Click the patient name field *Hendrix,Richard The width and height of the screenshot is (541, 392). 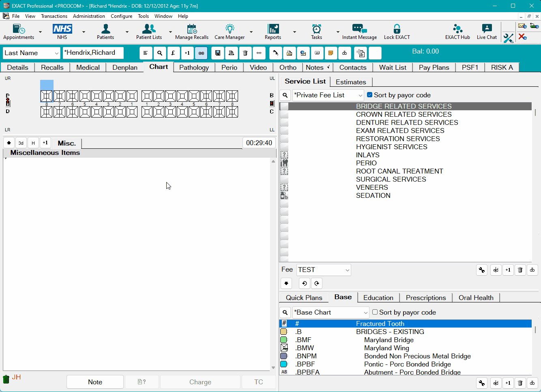tap(93, 53)
